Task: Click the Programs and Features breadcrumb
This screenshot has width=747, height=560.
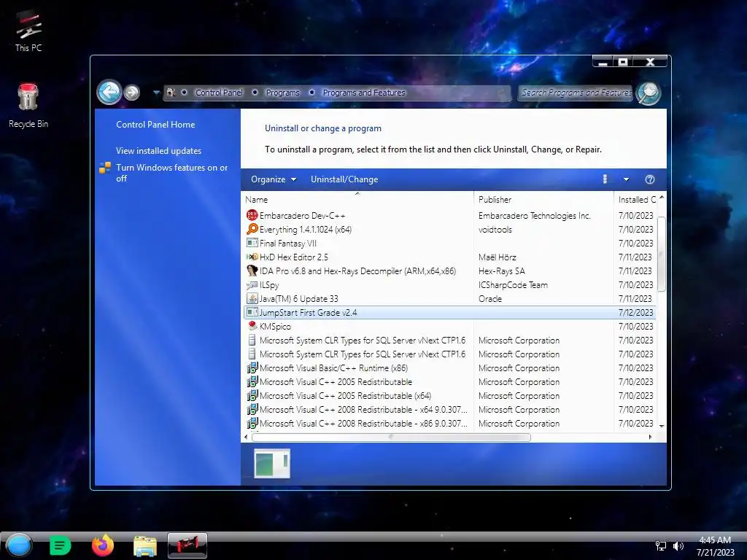Action: [x=364, y=93]
